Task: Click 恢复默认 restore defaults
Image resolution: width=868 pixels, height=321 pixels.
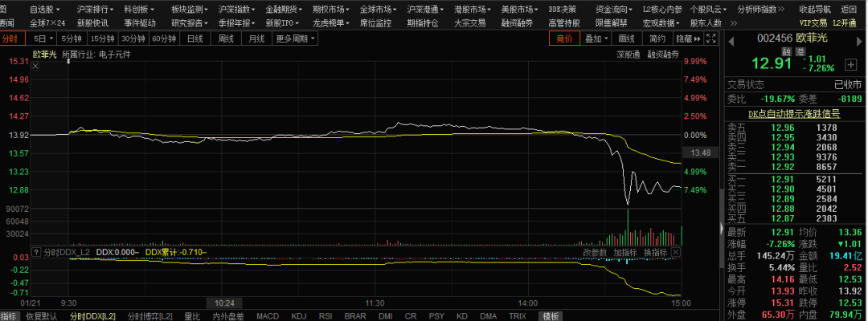Action: pyautogui.click(x=42, y=316)
